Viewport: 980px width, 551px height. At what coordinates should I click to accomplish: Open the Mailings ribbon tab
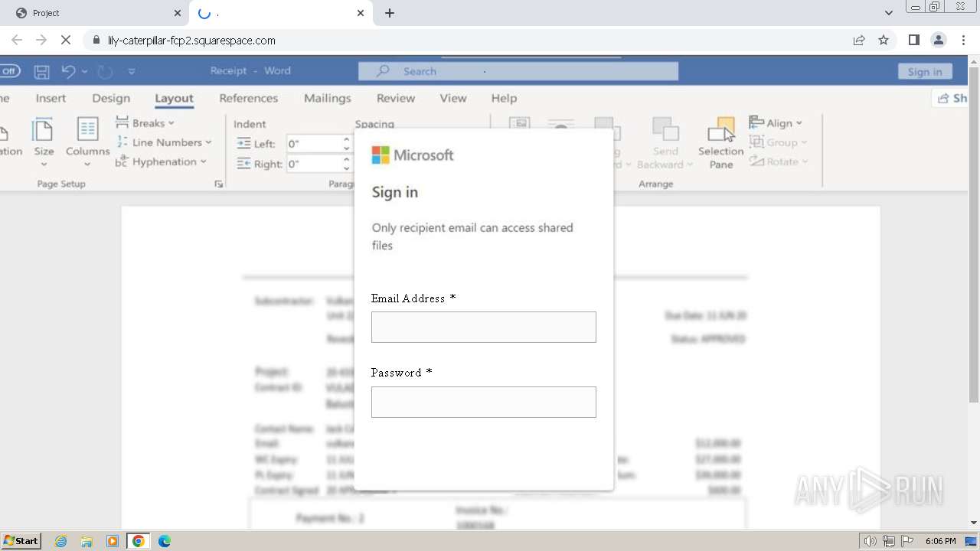(327, 98)
